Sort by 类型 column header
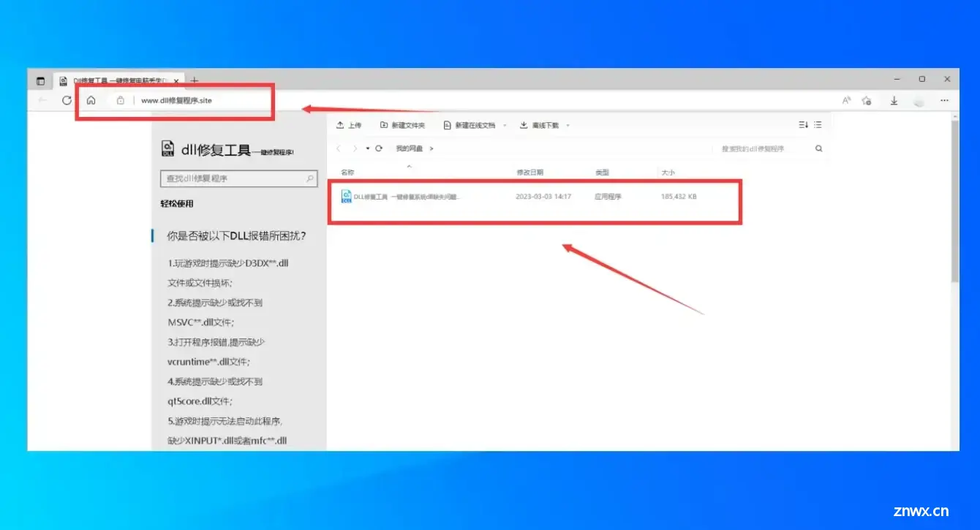Screen dimensions: 980x530 tap(602, 173)
